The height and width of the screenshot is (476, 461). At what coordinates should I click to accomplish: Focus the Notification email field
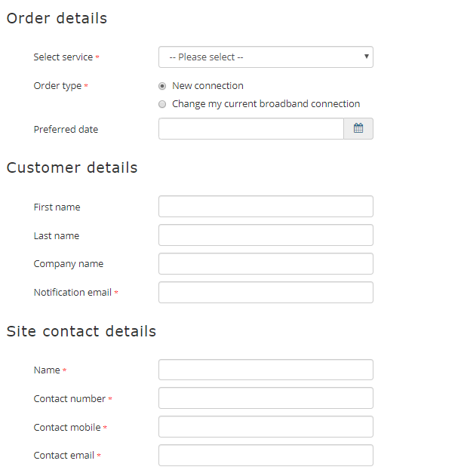click(266, 293)
